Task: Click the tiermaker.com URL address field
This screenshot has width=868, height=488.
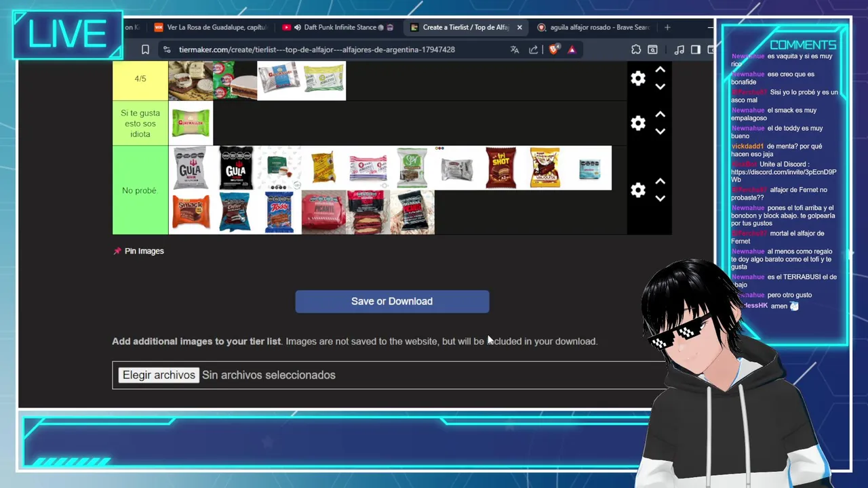Action: coord(317,49)
